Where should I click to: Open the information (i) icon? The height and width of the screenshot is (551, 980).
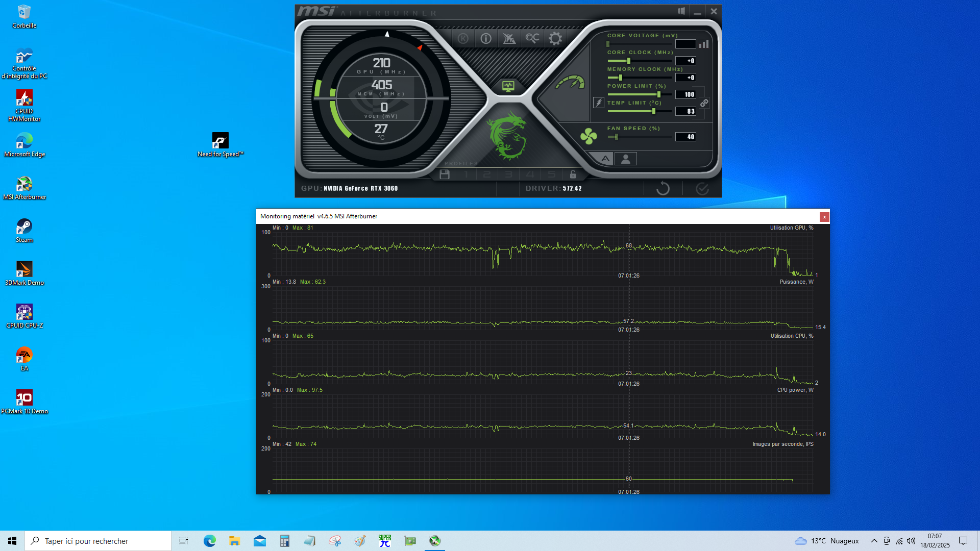pos(486,38)
